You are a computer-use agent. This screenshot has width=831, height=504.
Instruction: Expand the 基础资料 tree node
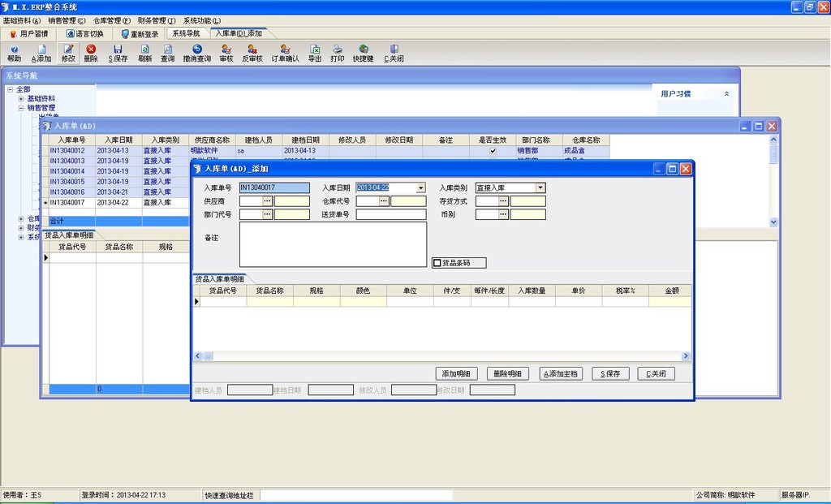[21, 98]
